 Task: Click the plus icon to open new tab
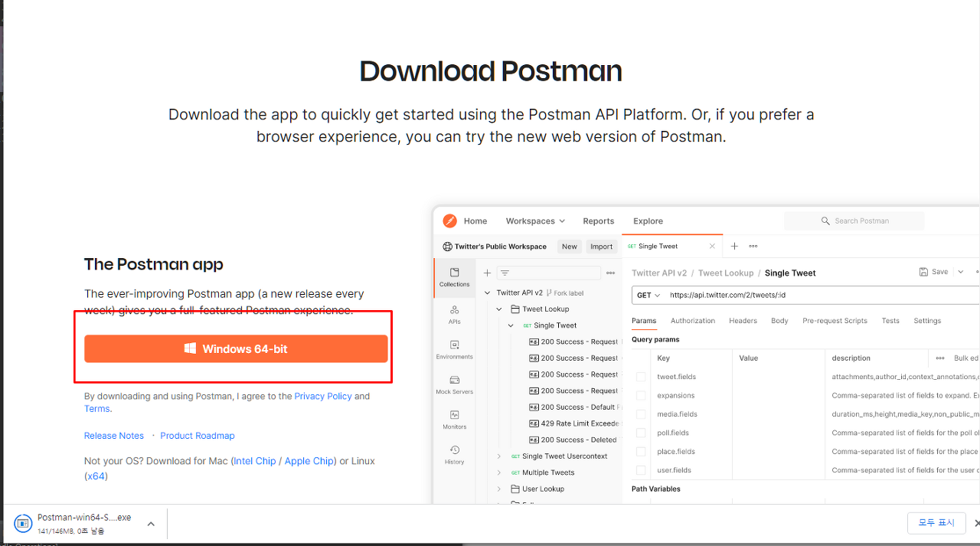click(734, 247)
